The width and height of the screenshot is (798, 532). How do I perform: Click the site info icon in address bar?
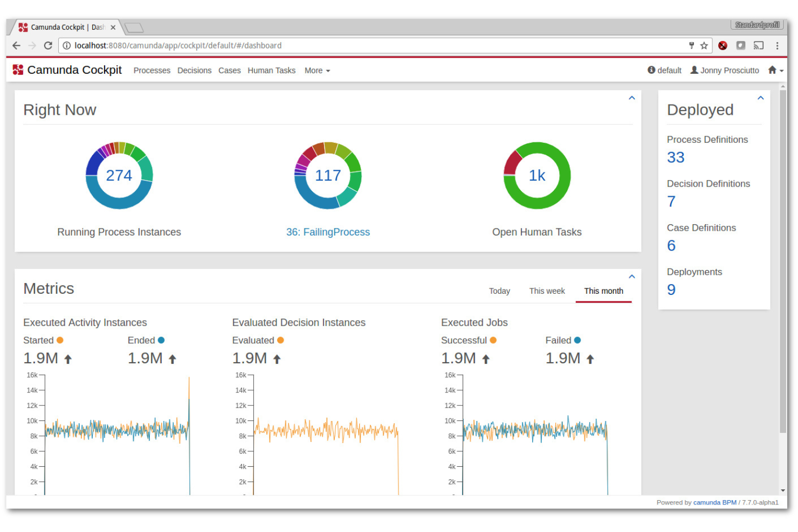click(x=66, y=46)
